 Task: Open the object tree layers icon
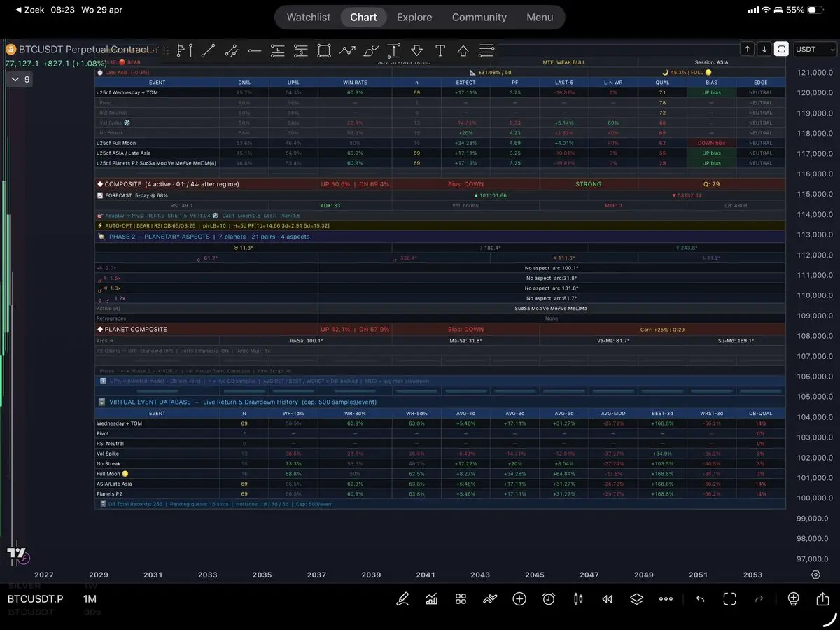coord(636,599)
